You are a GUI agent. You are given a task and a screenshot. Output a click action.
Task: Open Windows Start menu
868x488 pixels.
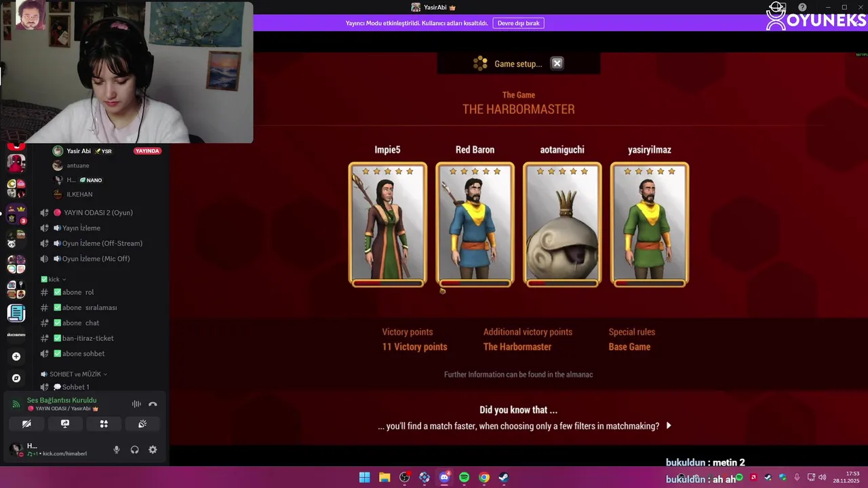[364, 477]
